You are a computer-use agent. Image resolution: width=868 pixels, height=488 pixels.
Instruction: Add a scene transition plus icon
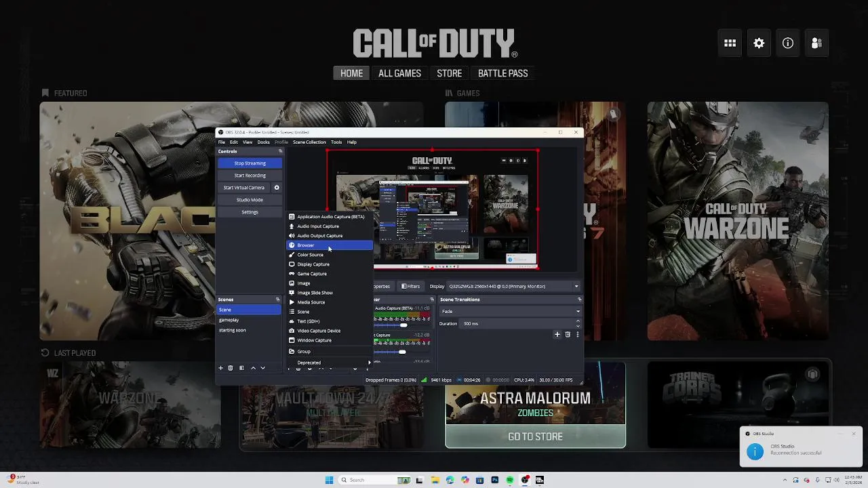tap(557, 334)
